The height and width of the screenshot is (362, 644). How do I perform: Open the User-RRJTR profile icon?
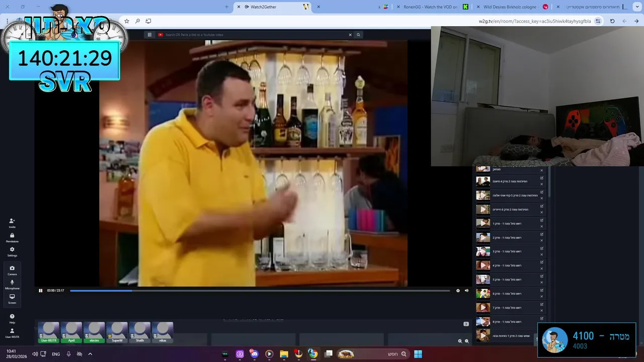pyautogui.click(x=12, y=333)
